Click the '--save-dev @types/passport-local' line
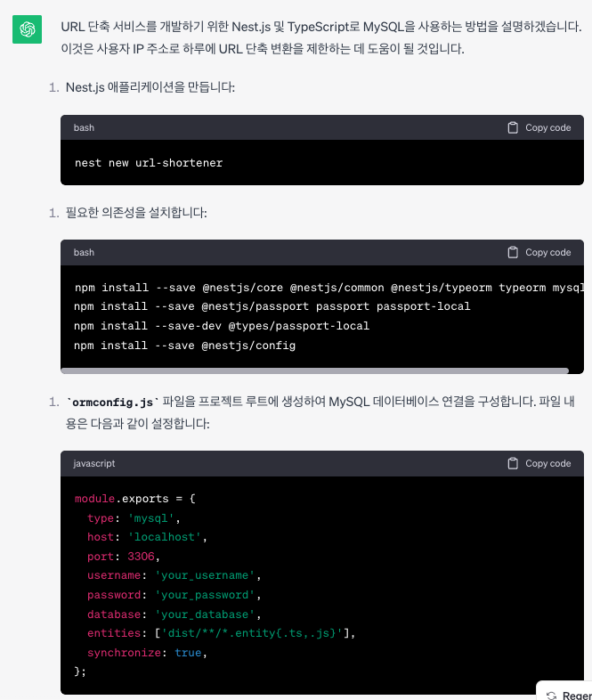592x700 pixels. pyautogui.click(x=222, y=326)
